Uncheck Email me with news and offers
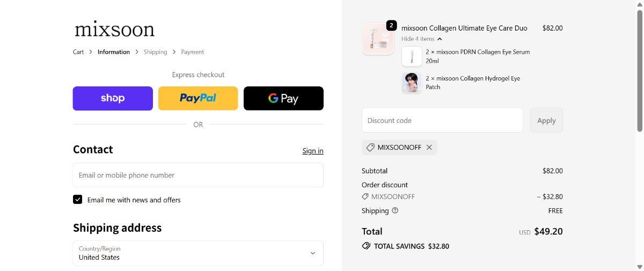 pyautogui.click(x=78, y=200)
